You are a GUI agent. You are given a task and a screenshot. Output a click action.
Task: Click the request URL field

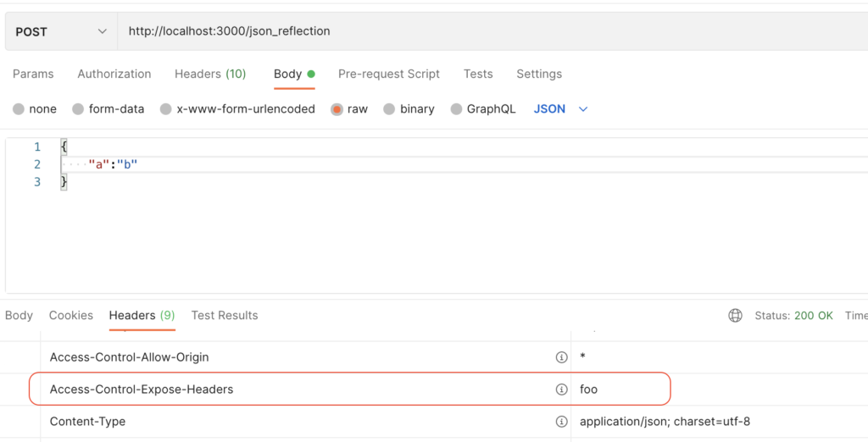[x=492, y=31]
